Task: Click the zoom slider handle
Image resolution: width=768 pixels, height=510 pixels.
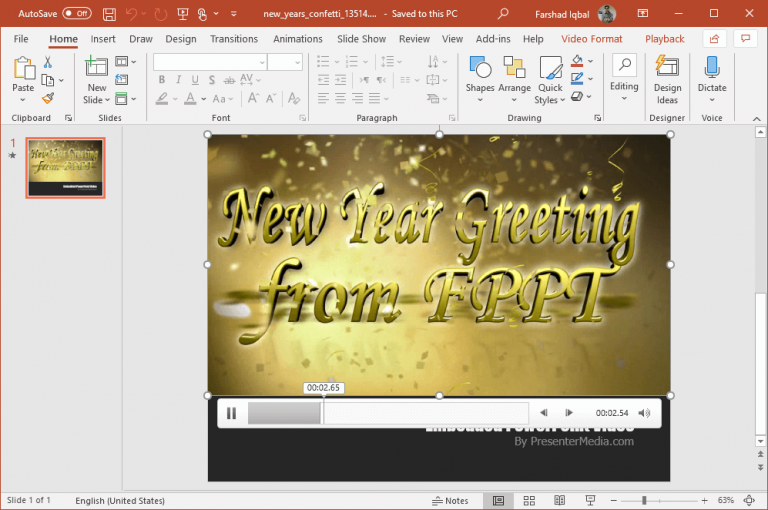Action: (x=644, y=501)
